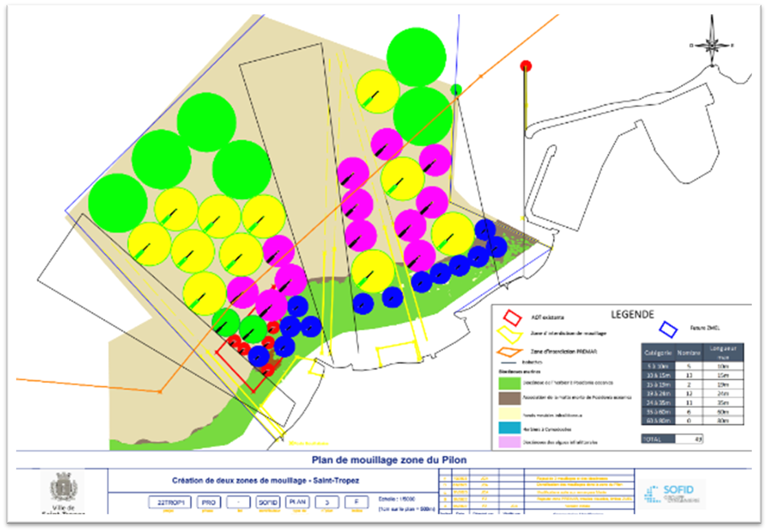Click the cyan Cymodocea legend swatch
Image resolution: width=768 pixels, height=532 pixels.
click(x=509, y=428)
